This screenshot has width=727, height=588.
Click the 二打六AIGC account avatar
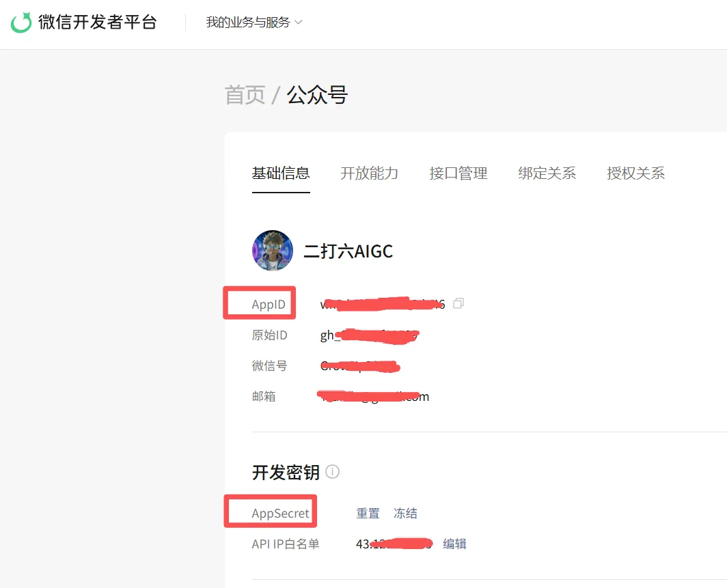click(273, 251)
